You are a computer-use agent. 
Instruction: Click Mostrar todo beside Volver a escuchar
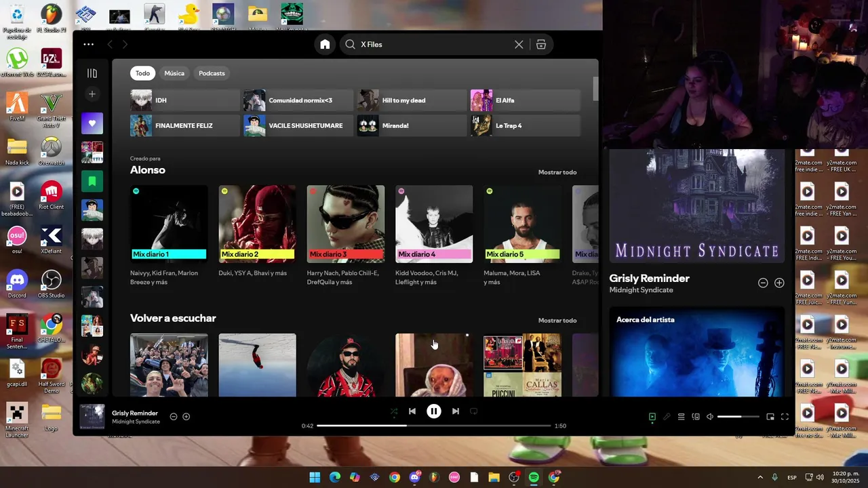[557, 321]
